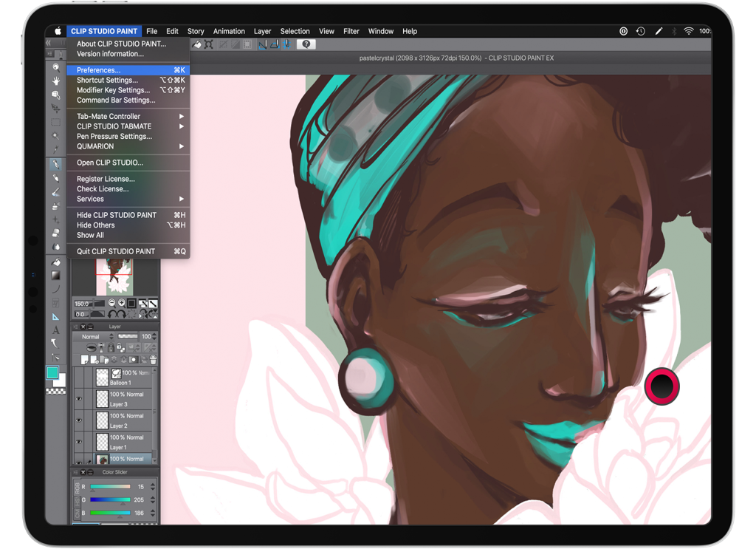
Task: Click the Time Machine menu bar icon
Action: click(x=640, y=31)
